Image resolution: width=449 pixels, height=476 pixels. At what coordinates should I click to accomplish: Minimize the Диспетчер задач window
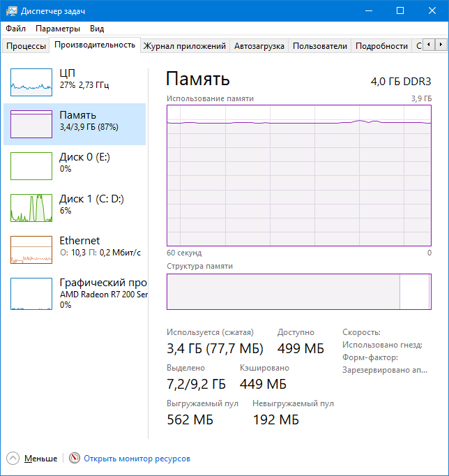point(369,11)
